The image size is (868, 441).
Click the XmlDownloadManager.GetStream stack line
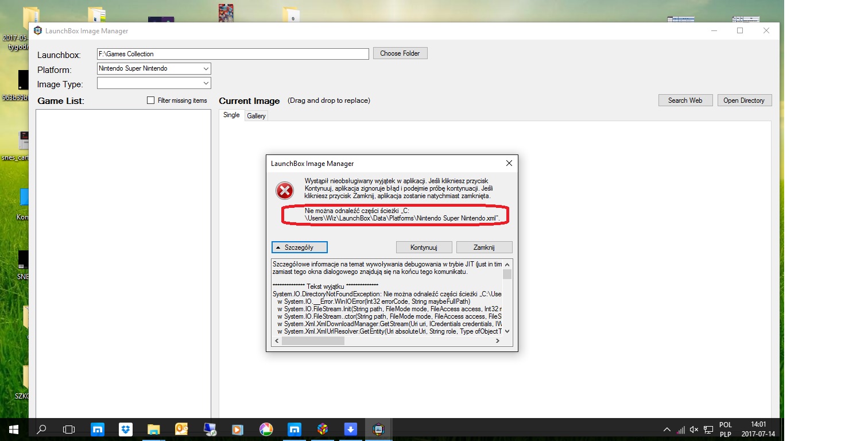pos(390,324)
